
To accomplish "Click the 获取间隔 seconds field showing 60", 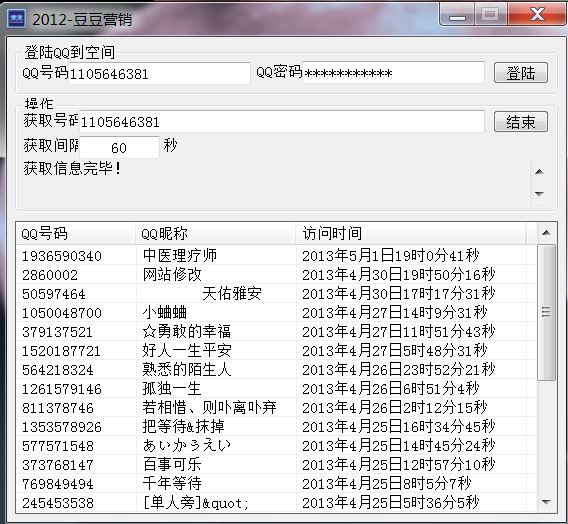I will pos(119,147).
